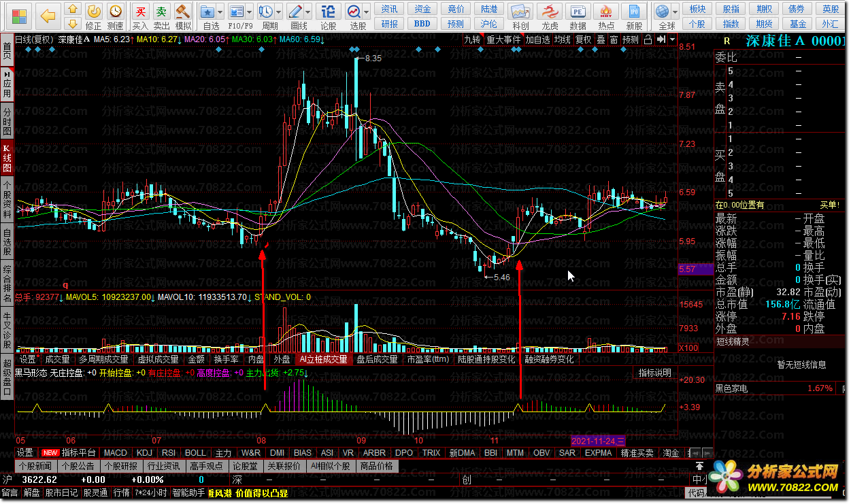Click the 卖出 sell icon

pos(161,16)
